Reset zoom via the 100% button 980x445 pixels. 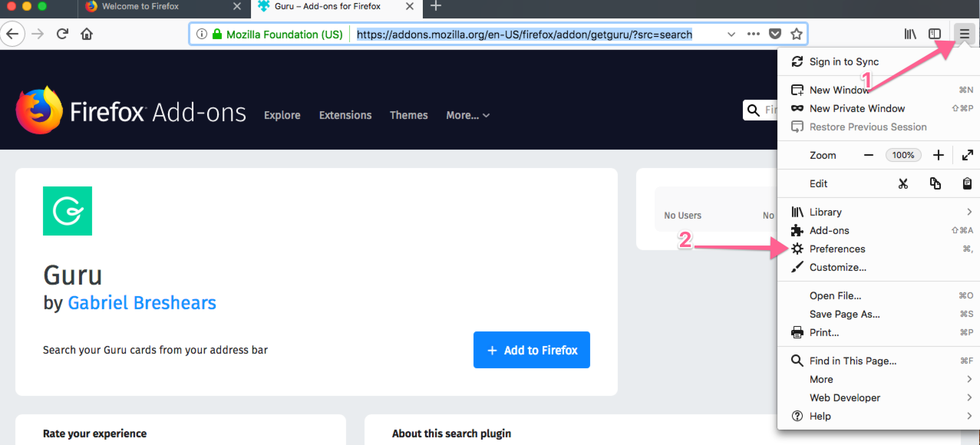coord(903,155)
